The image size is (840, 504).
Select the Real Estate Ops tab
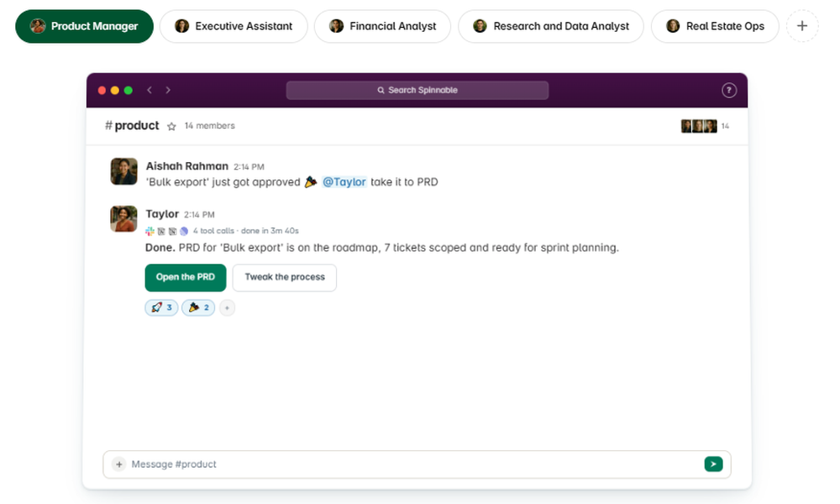tap(715, 26)
